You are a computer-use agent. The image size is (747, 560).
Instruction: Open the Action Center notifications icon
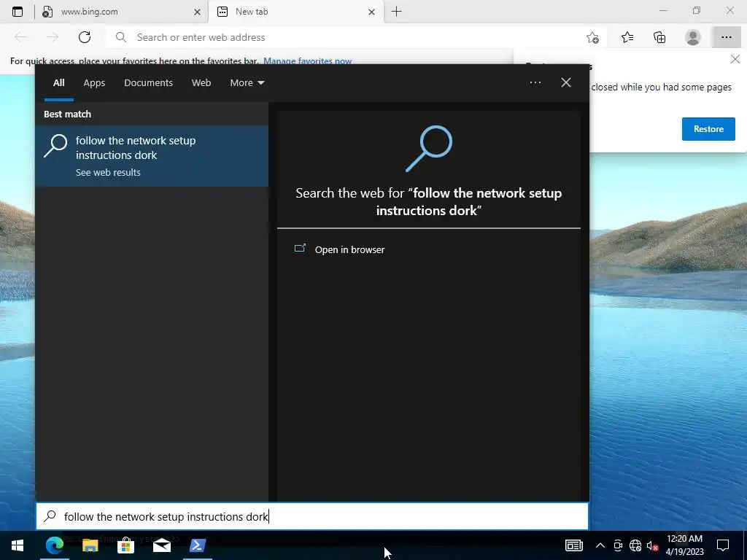pyautogui.click(x=723, y=545)
